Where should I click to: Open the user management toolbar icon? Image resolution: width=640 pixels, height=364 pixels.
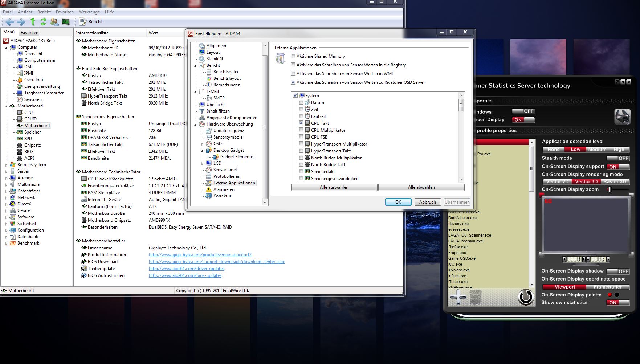click(x=54, y=22)
